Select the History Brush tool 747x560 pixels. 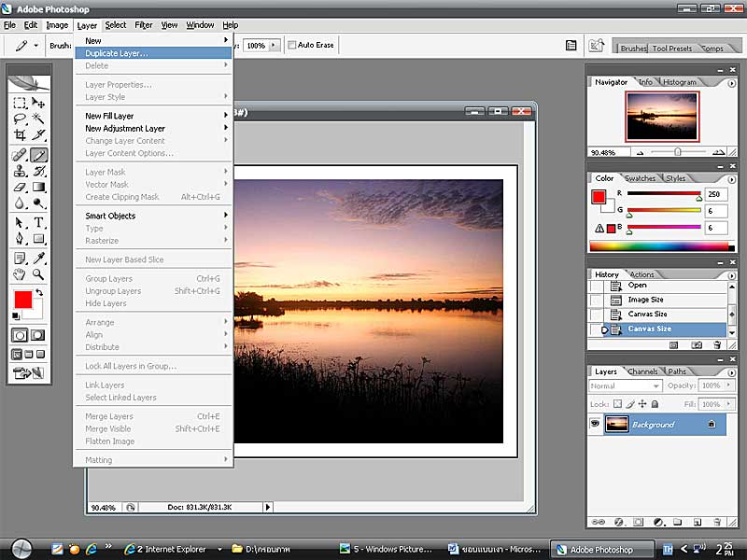click(38, 171)
